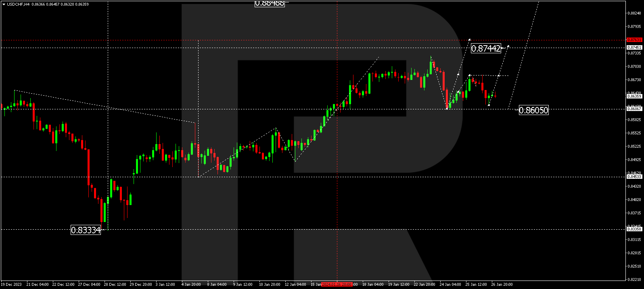Image resolution: width=644 pixels, height=289 pixels.
Task: Click the 0.86730 price scale value
Action: (635, 80)
